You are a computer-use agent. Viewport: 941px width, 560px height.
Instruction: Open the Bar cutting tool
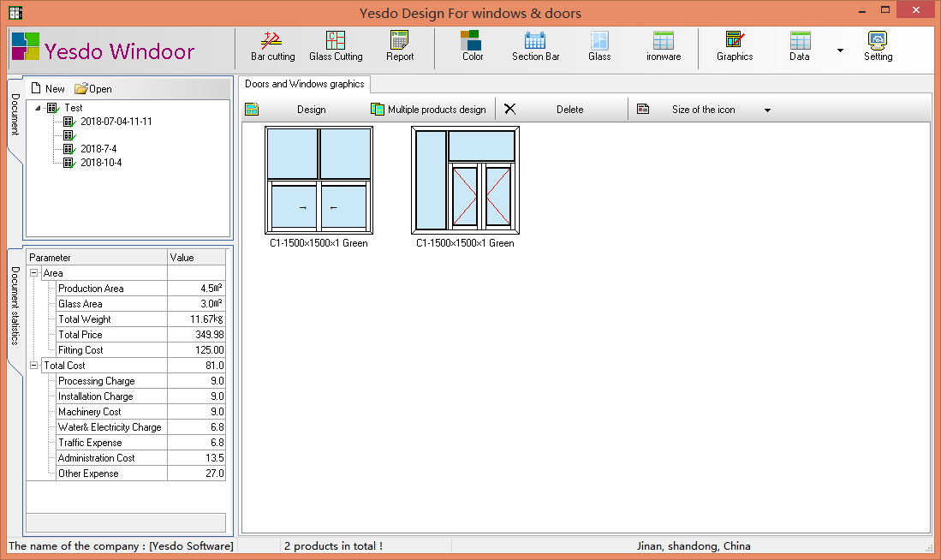point(272,47)
